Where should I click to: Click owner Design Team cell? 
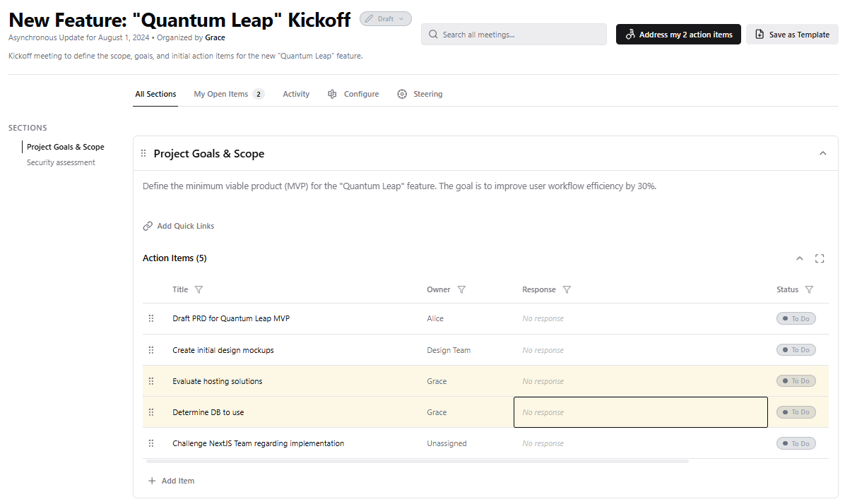coord(449,350)
